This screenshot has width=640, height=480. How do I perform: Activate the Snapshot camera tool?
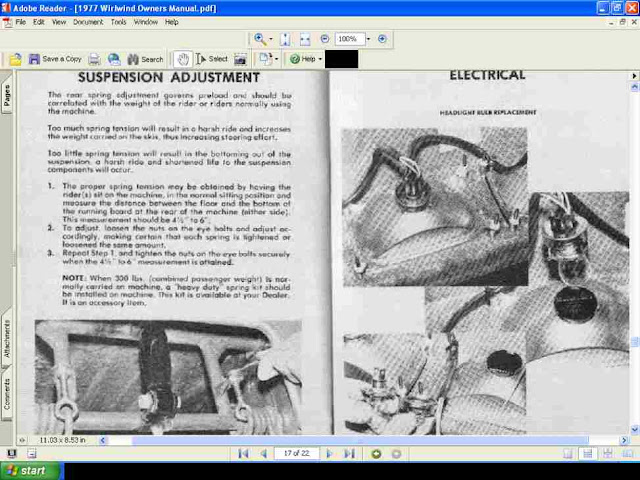point(240,60)
